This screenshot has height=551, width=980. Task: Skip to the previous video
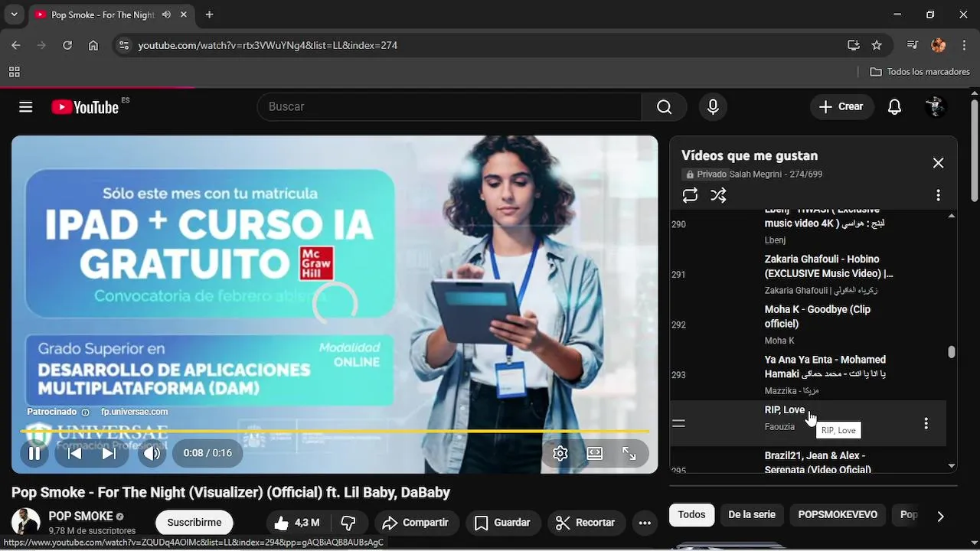pos(74,453)
